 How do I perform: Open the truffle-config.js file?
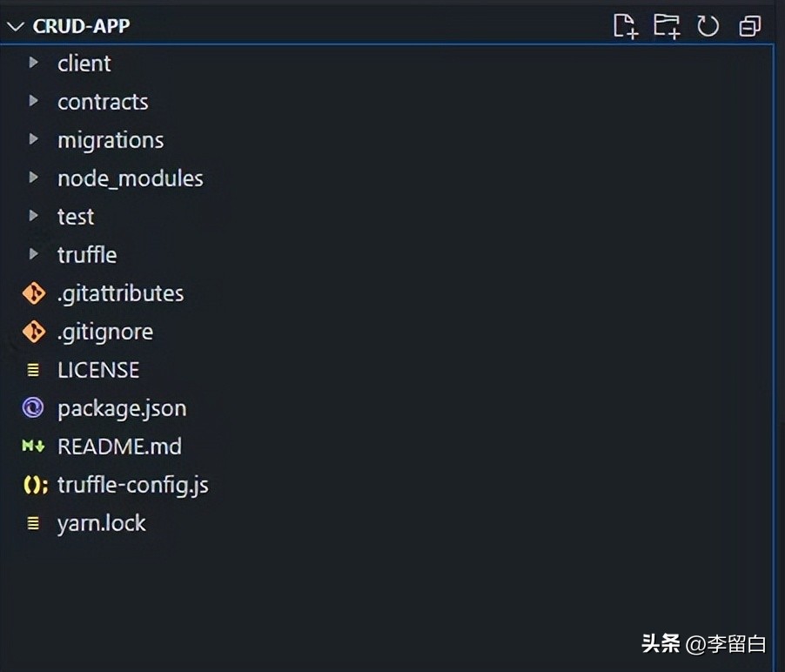point(132,485)
